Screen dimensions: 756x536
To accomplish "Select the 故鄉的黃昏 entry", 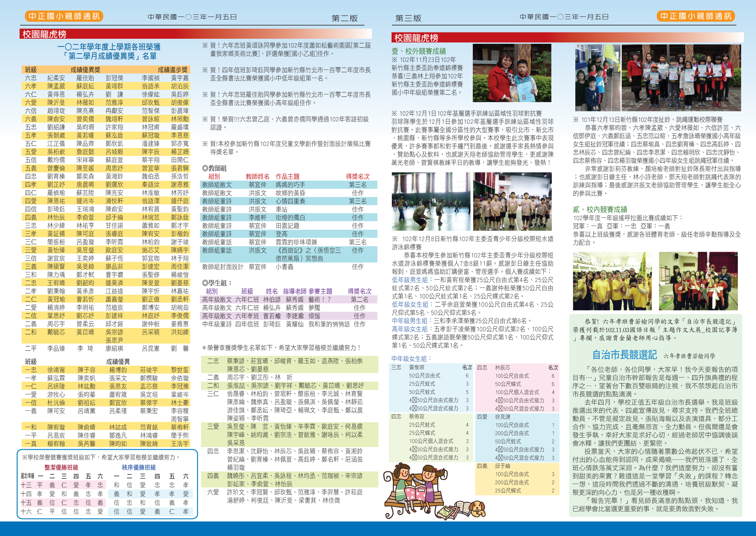I will 291,193.
